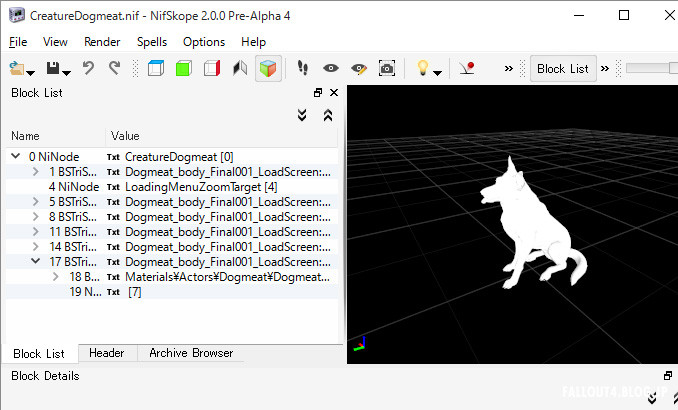This screenshot has width=678, height=410.
Task: Open the Options menu
Action: coord(204,42)
